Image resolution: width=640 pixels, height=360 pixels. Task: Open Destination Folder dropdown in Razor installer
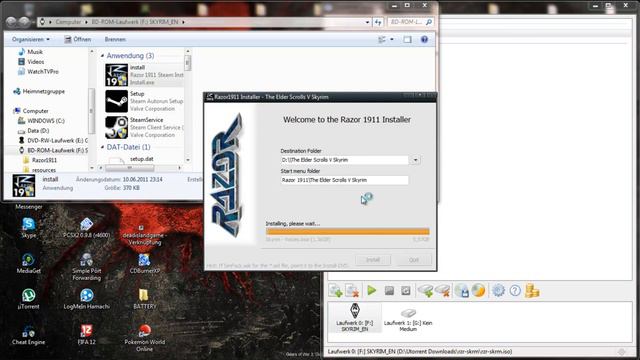415,160
